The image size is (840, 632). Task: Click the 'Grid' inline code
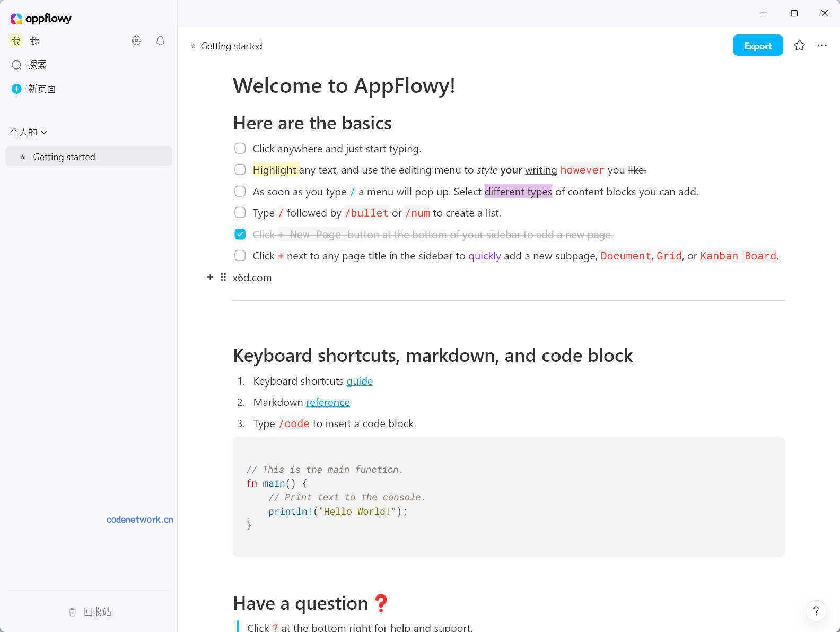point(669,256)
